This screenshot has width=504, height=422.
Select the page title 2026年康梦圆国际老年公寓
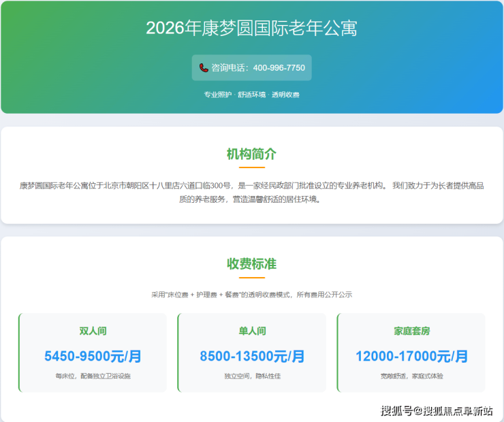[251, 29]
